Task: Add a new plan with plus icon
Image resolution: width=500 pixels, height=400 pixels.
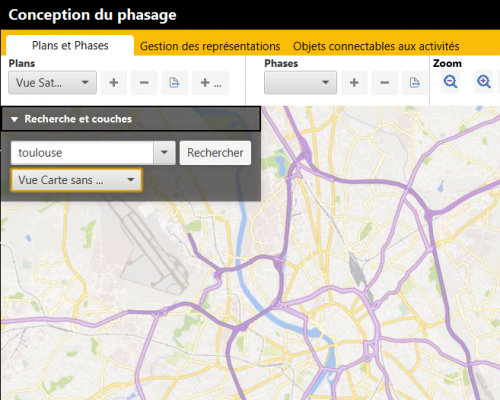Action: tap(114, 83)
